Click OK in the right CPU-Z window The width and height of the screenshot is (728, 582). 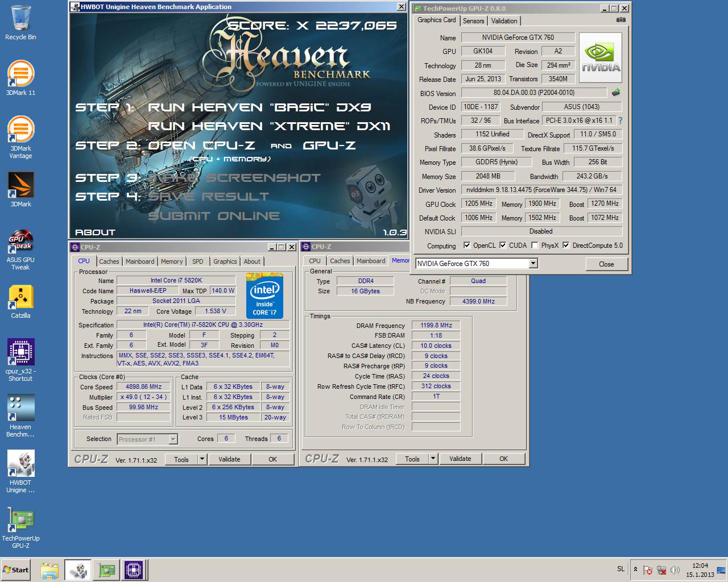[504, 459]
